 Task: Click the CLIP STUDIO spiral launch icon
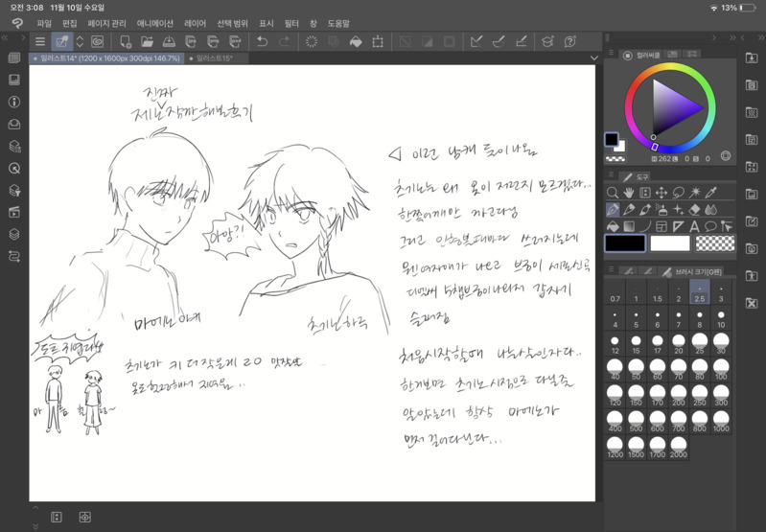[x=97, y=42]
